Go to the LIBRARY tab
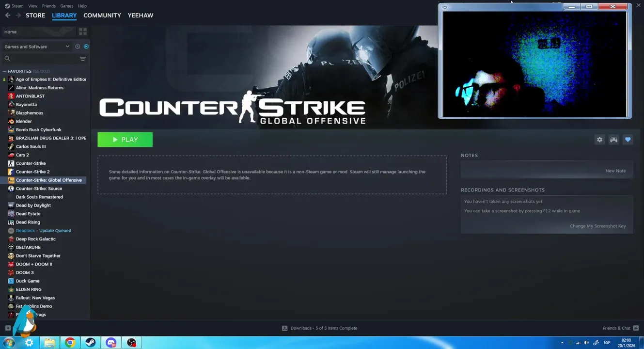 (x=64, y=16)
